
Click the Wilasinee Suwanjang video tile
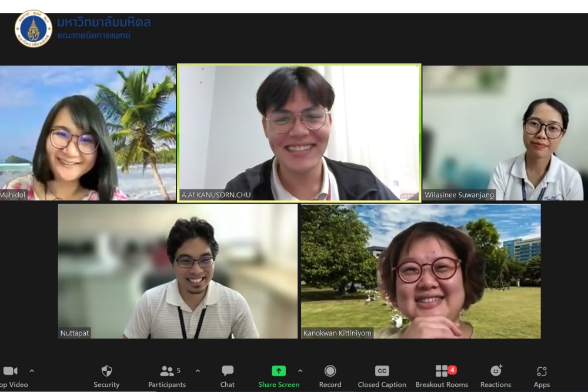[505, 133]
